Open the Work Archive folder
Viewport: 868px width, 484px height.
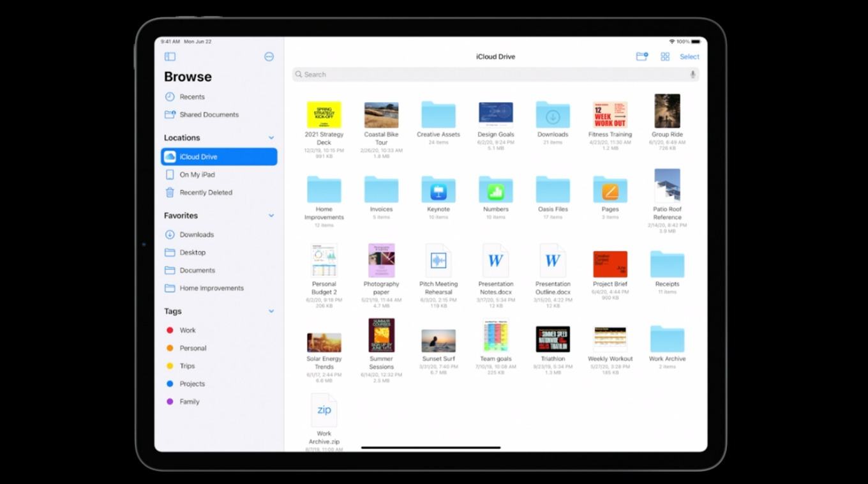(x=668, y=339)
